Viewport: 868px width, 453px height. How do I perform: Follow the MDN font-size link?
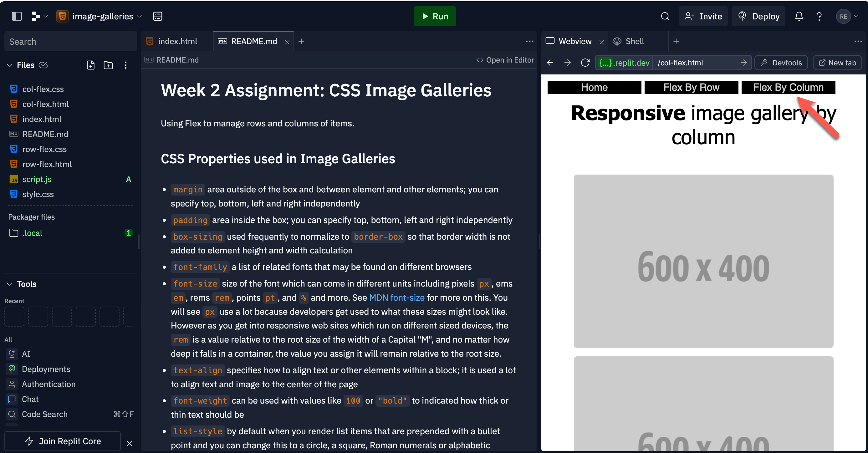(396, 298)
